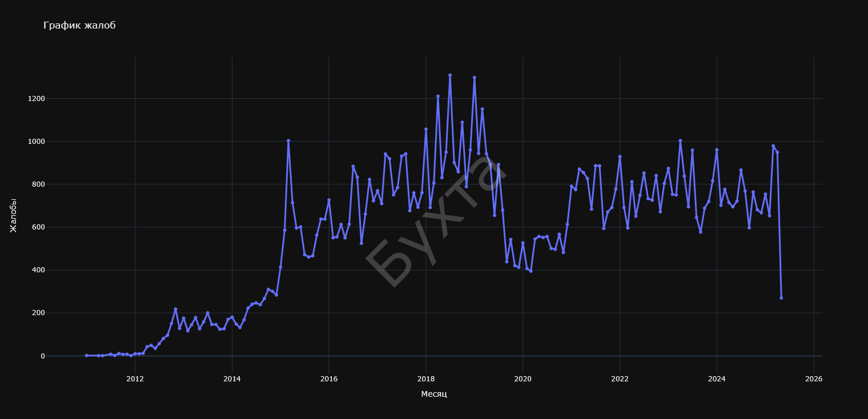
Task: Click the first data point on the line
Action: coord(86,356)
